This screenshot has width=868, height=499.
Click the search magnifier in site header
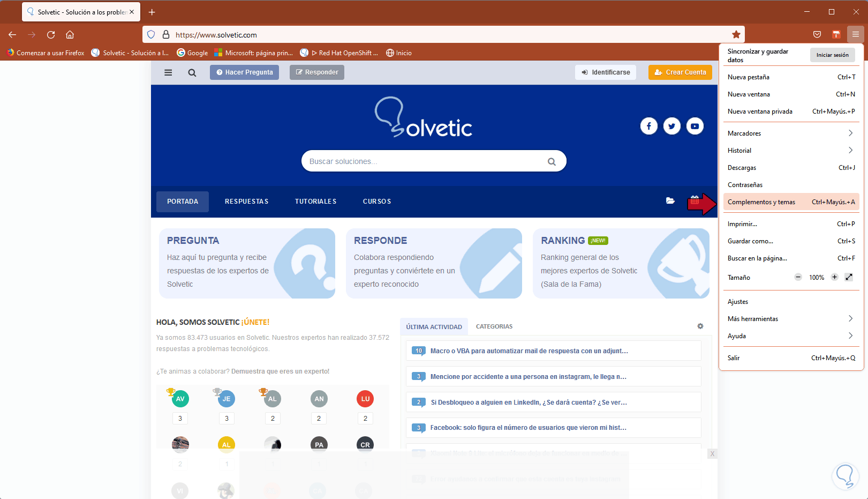(192, 72)
